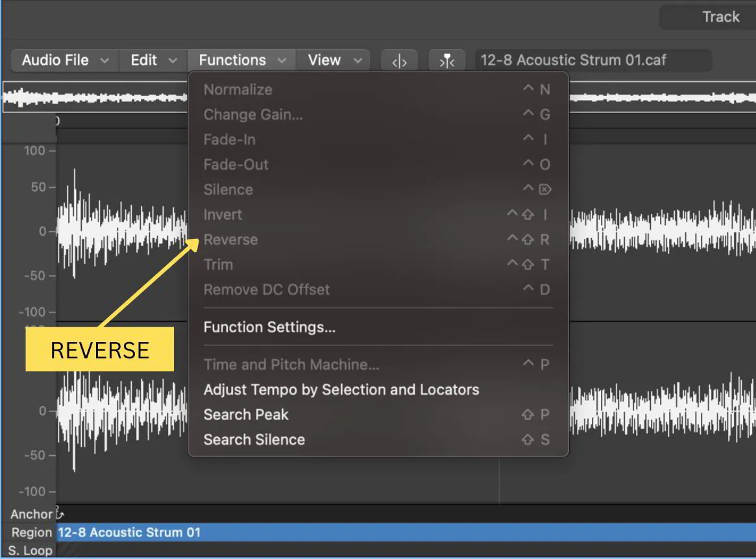
Task: Select Adjust Tempo by Selection and Locators
Action: [x=341, y=390]
